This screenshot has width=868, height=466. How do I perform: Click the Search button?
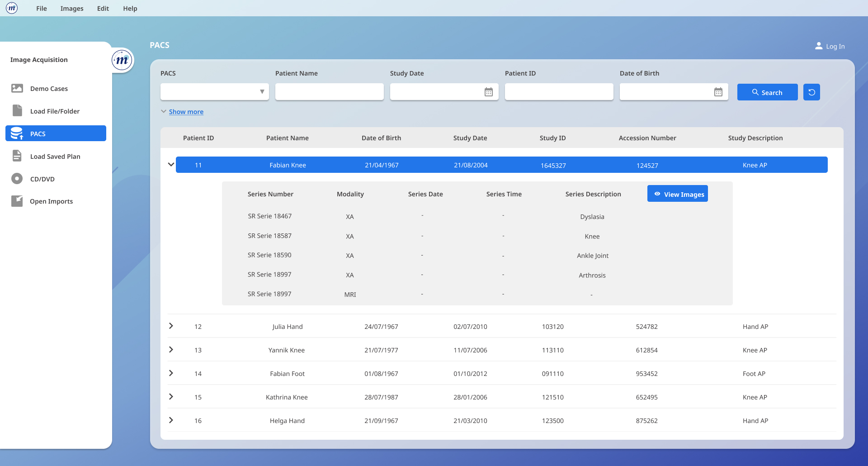pyautogui.click(x=767, y=92)
